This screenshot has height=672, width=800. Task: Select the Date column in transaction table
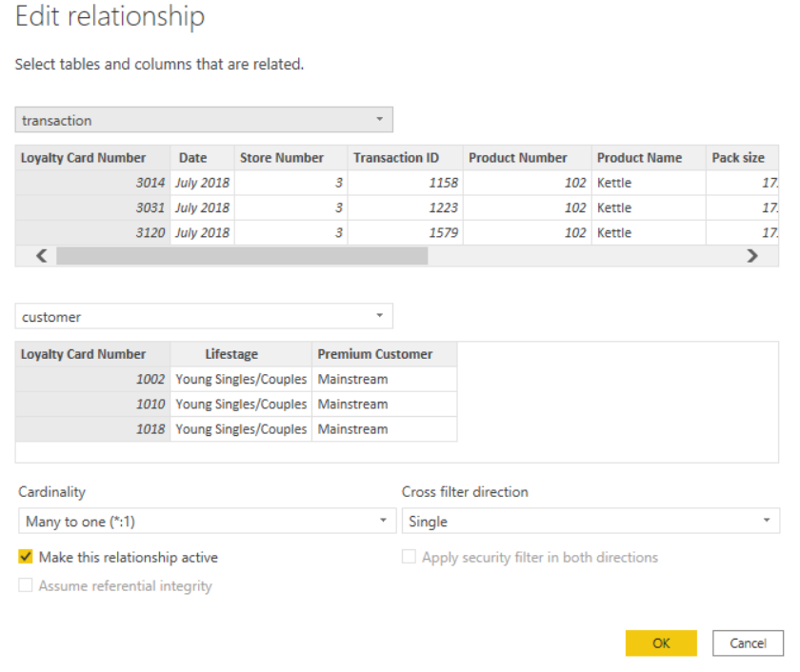click(x=192, y=158)
